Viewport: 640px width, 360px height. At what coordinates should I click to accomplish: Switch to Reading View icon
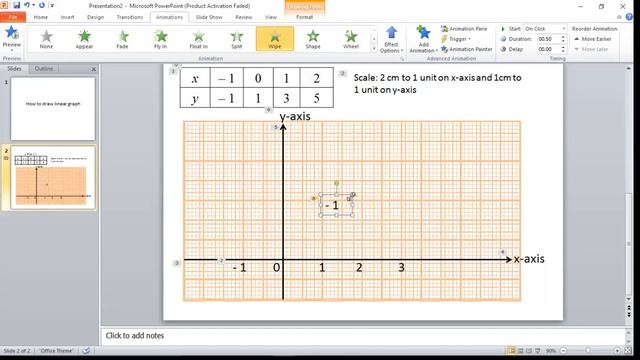point(529,351)
